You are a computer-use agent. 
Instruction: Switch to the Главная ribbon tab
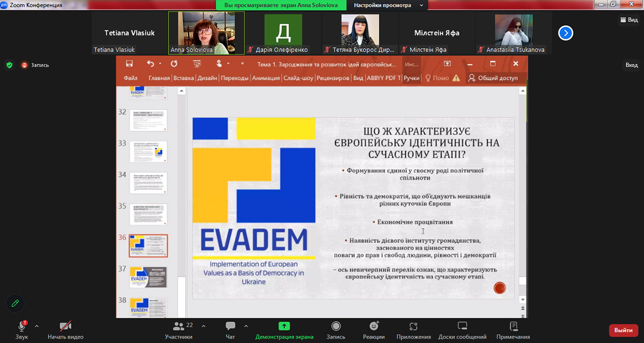[159, 78]
